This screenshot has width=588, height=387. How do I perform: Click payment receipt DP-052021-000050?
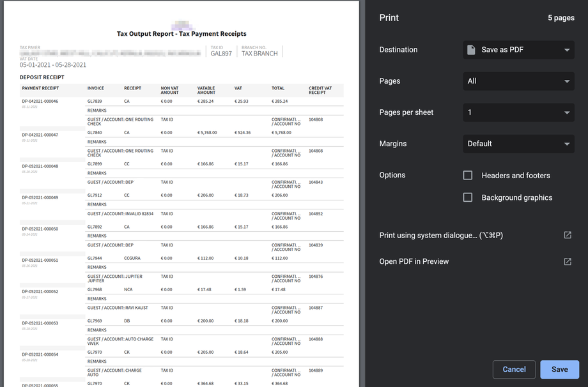(40, 229)
